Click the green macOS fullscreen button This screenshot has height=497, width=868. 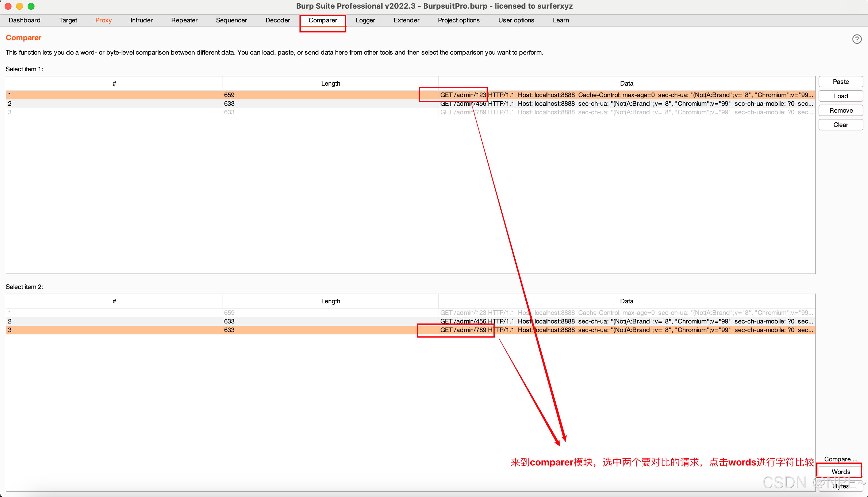click(x=31, y=6)
